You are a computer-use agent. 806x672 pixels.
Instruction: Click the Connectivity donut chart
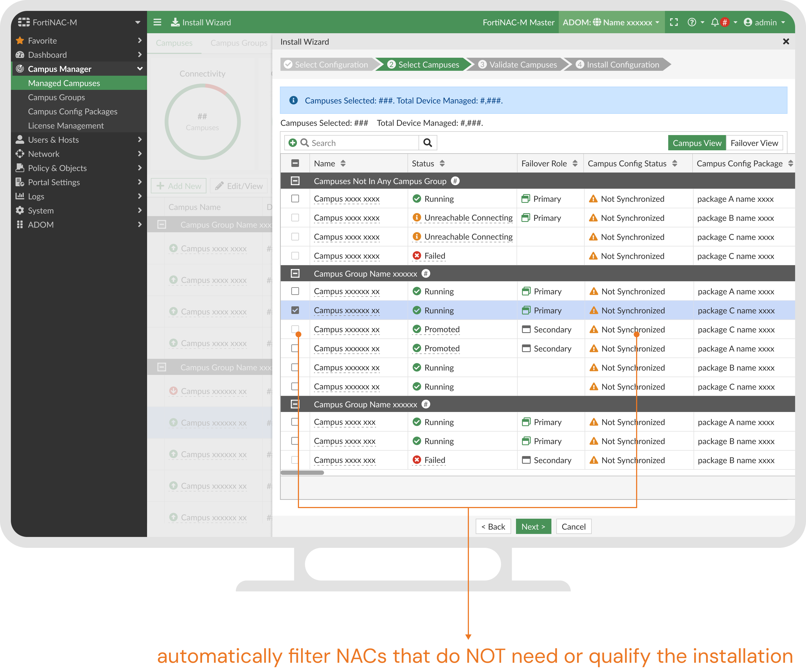click(202, 121)
